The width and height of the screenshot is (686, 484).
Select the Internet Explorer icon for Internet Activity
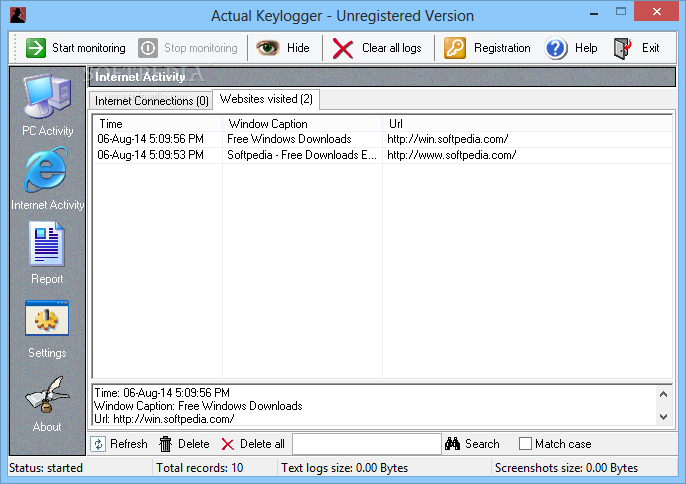(46, 170)
